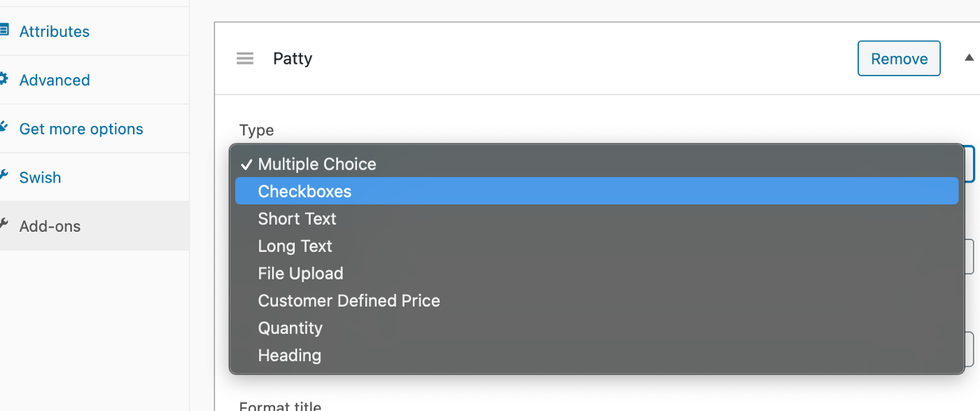Click the Attributes list icon in sidebar
This screenshot has width=980, height=411.
click(x=4, y=31)
